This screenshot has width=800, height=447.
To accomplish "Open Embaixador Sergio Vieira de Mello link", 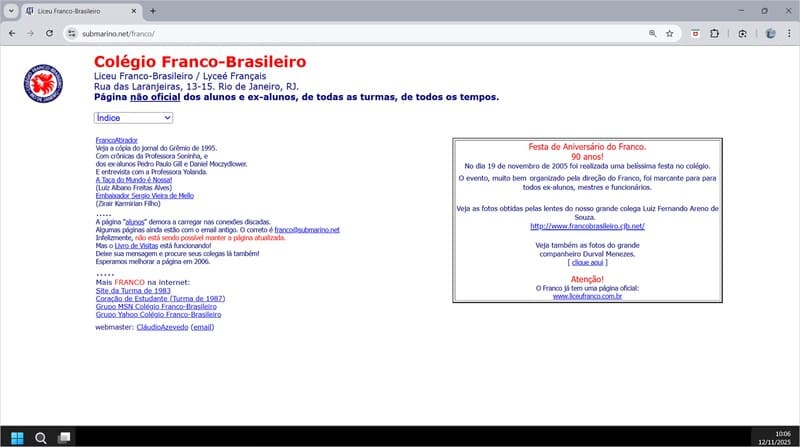I will click(144, 196).
